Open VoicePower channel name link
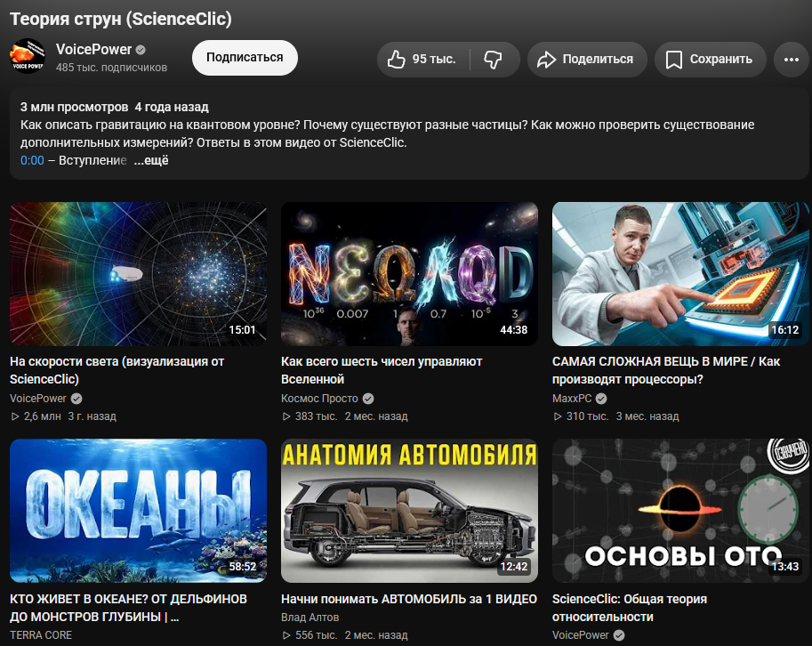The image size is (812, 646). click(x=93, y=49)
